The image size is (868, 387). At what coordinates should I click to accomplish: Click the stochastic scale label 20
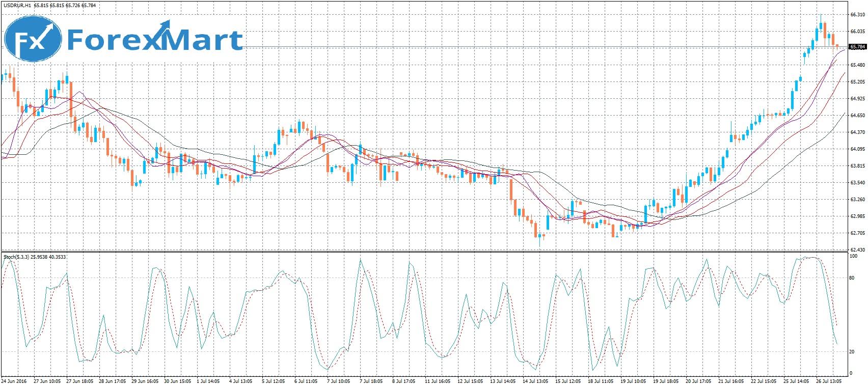coord(853,352)
